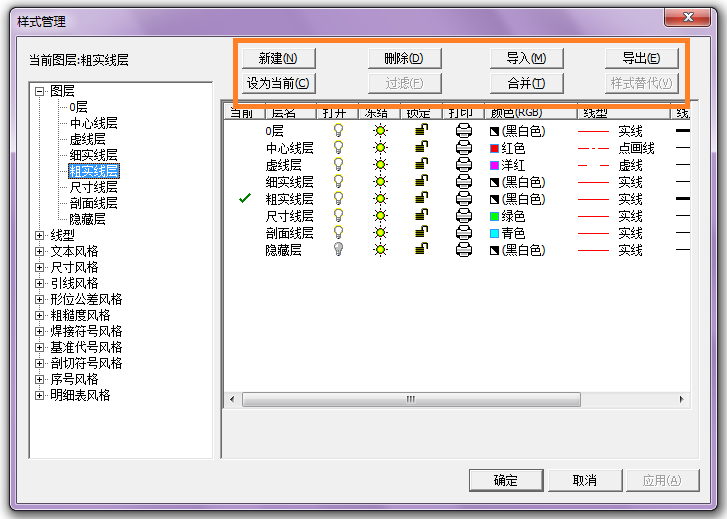Viewport: 727px width, 519px height.
Task: Click the freeze sun icon for 虚线层
Action: coord(379,165)
